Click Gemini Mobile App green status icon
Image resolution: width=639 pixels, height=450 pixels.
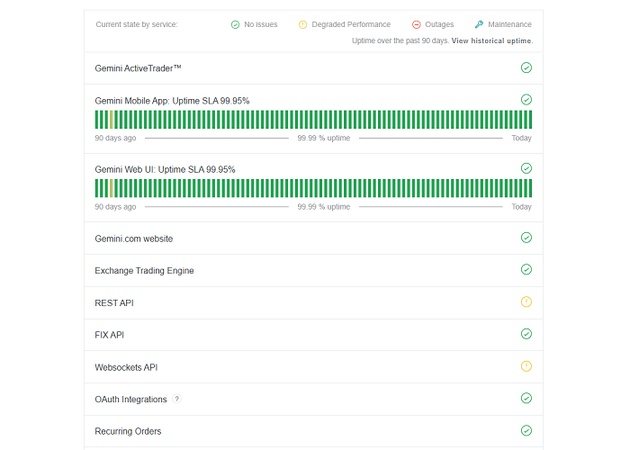click(x=526, y=100)
